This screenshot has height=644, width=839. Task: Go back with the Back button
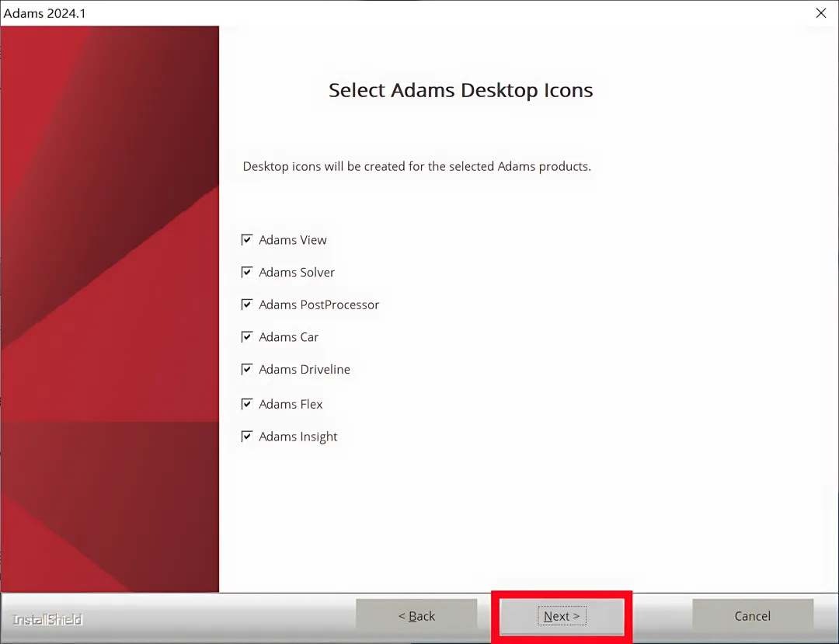pos(416,616)
